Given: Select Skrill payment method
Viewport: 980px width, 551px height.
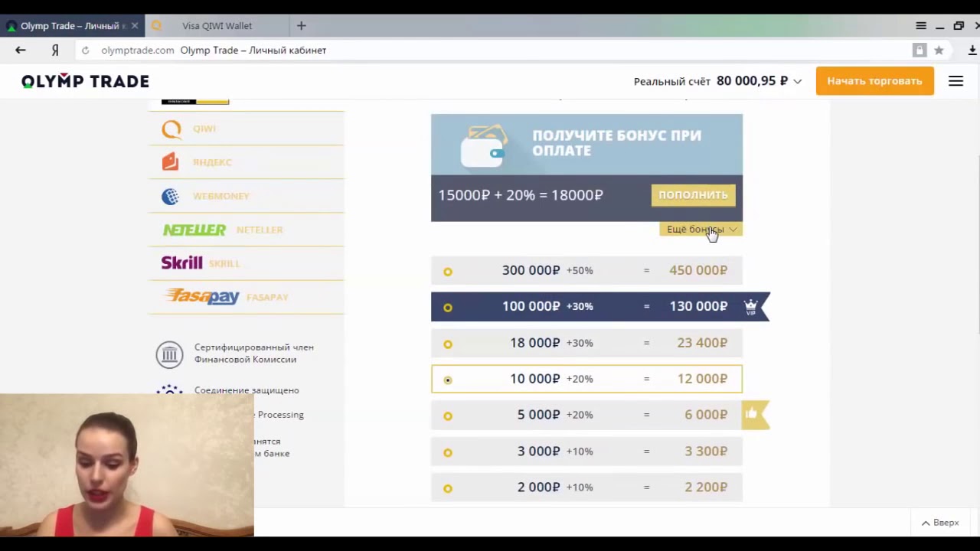Looking at the screenshot, I should tap(247, 263).
